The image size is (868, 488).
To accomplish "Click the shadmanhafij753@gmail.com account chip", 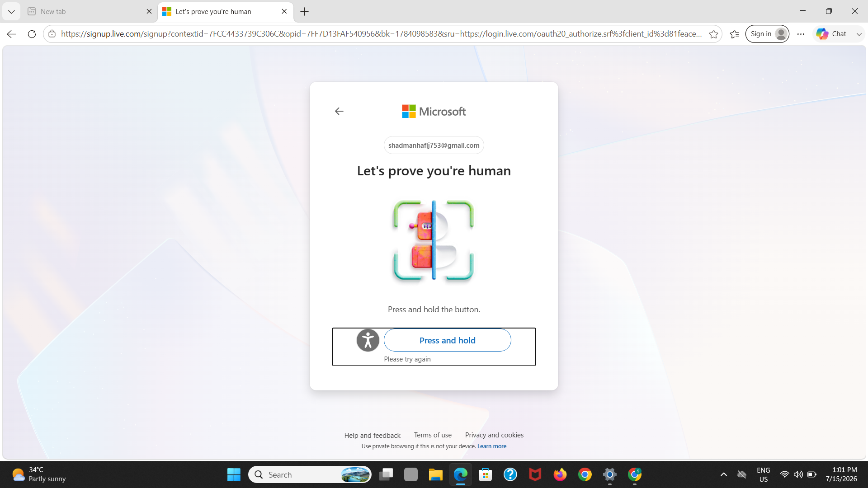I will [434, 145].
